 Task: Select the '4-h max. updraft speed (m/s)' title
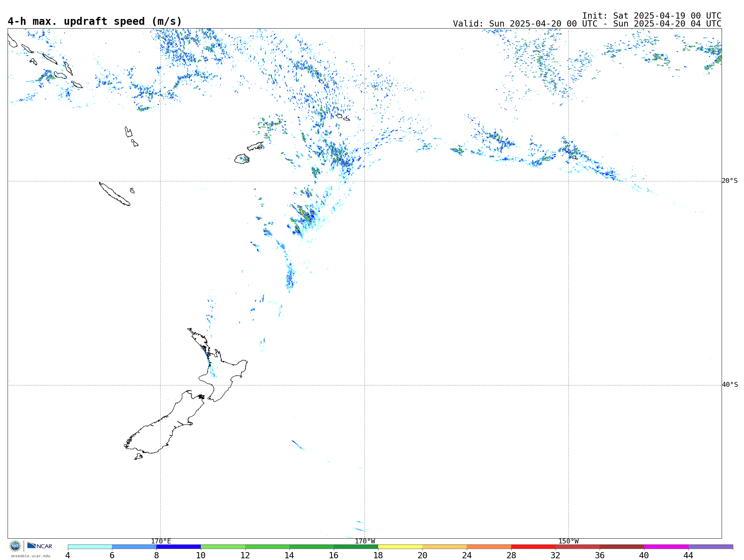(95, 21)
